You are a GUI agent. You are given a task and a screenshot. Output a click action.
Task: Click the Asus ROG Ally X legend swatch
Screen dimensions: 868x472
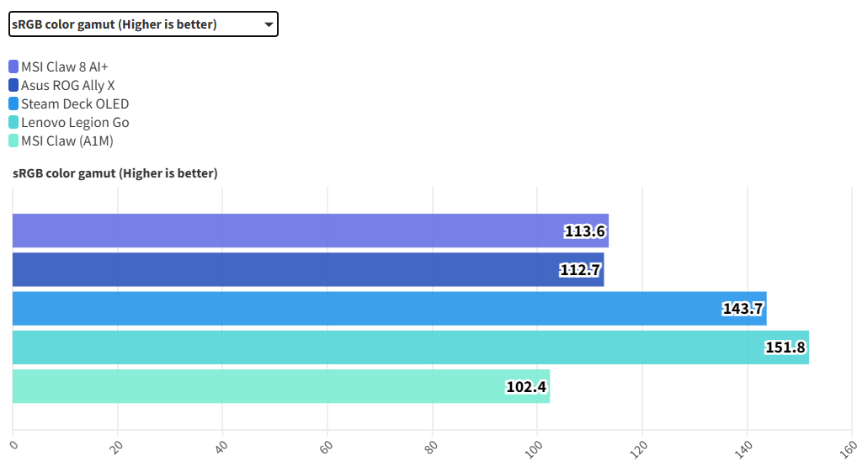[13, 85]
